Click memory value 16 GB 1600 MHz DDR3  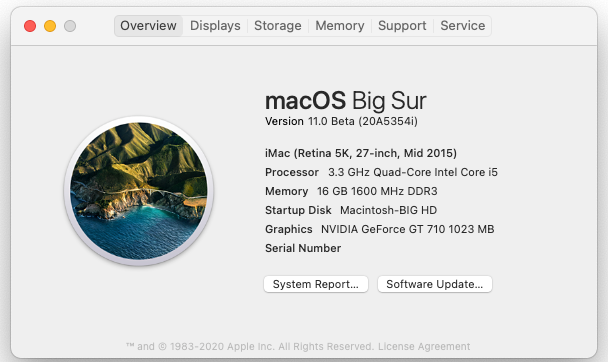tap(377, 191)
